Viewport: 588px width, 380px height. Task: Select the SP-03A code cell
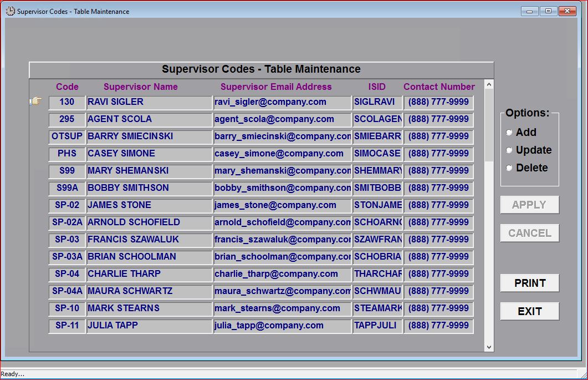pos(67,257)
